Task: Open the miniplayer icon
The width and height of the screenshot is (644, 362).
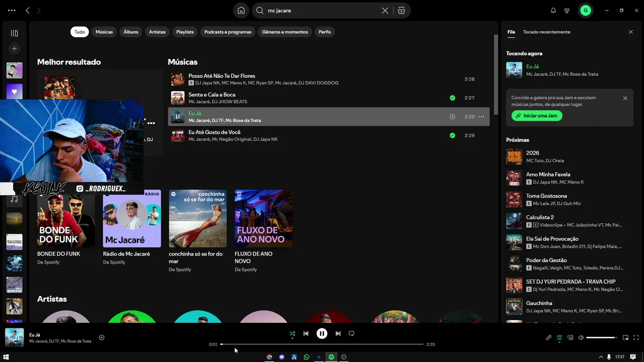Action: pyautogui.click(x=626, y=338)
